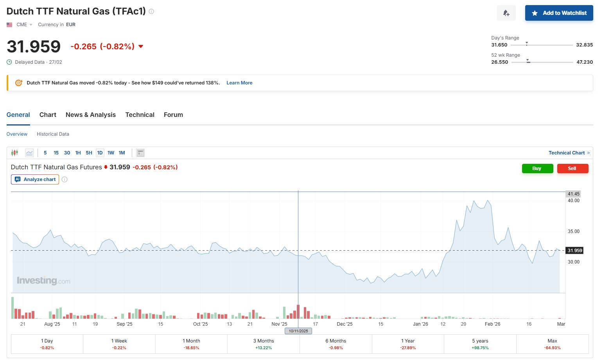Screen dimensions: 603x364
Task: Switch to the Historical Data subtab
Action: click(53, 134)
